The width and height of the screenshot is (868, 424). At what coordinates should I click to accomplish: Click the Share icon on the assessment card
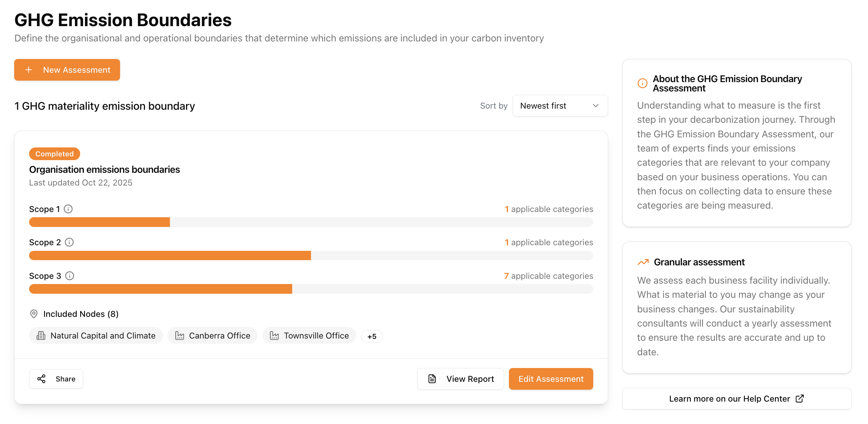coord(42,378)
